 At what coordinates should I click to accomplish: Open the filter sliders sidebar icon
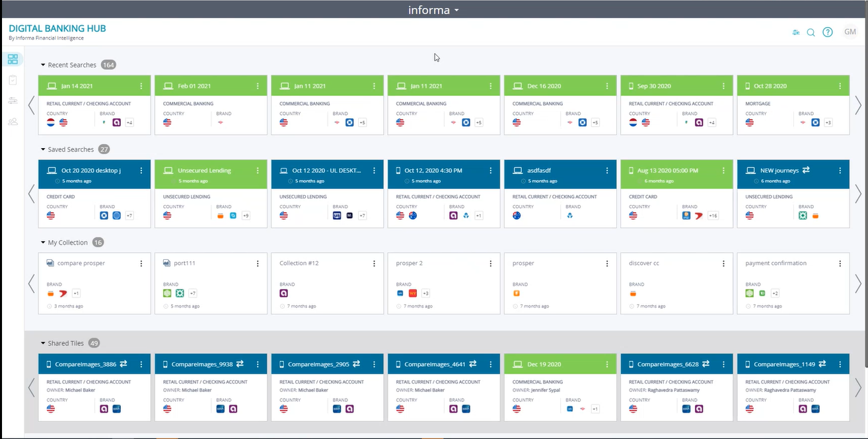[13, 100]
